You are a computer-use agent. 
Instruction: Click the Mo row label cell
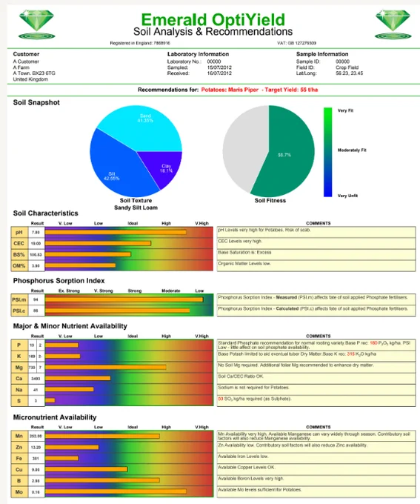pyautogui.click(x=19, y=492)
